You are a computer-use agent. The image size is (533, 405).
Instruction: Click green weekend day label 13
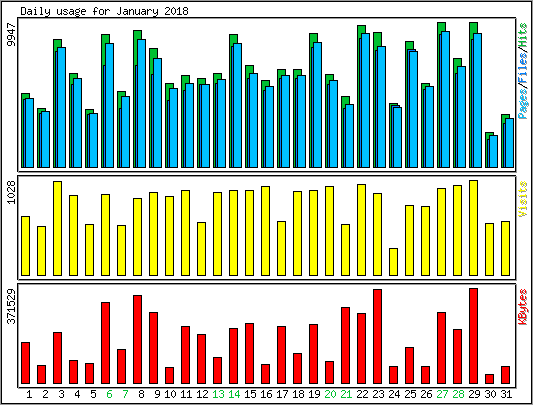coord(218,394)
